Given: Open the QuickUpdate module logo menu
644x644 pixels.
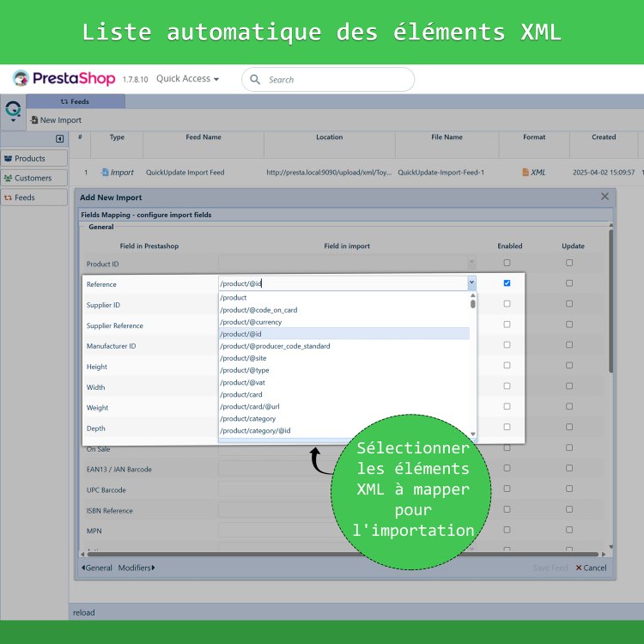Looking at the screenshot, I should click(13, 112).
